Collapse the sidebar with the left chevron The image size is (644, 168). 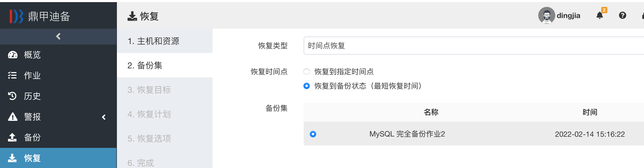[58, 36]
